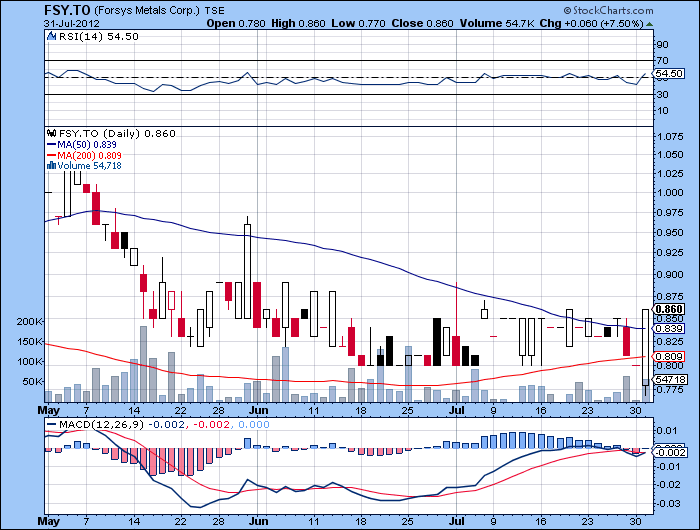Click the 54718 volume tag
The height and width of the screenshot is (530, 700).
(671, 380)
